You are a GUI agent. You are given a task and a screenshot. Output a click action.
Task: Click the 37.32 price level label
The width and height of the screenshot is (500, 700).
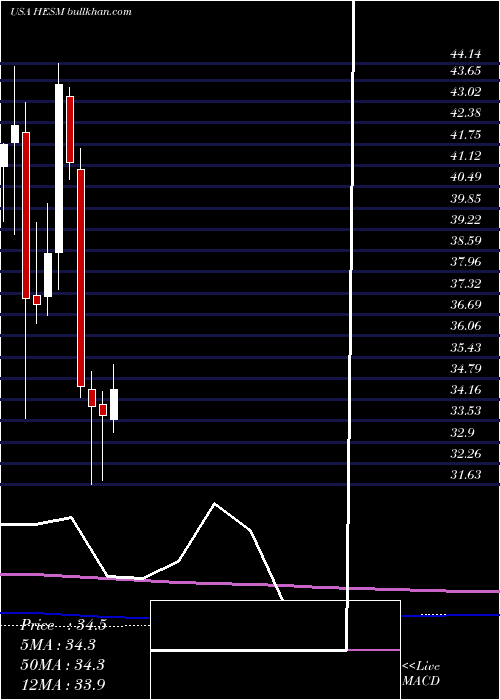[x=466, y=283]
